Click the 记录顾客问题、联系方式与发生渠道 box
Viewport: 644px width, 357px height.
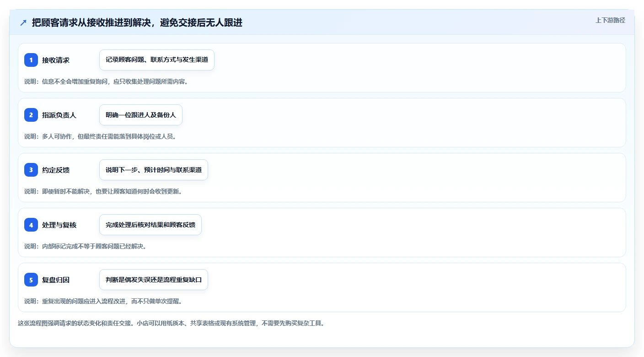157,60
